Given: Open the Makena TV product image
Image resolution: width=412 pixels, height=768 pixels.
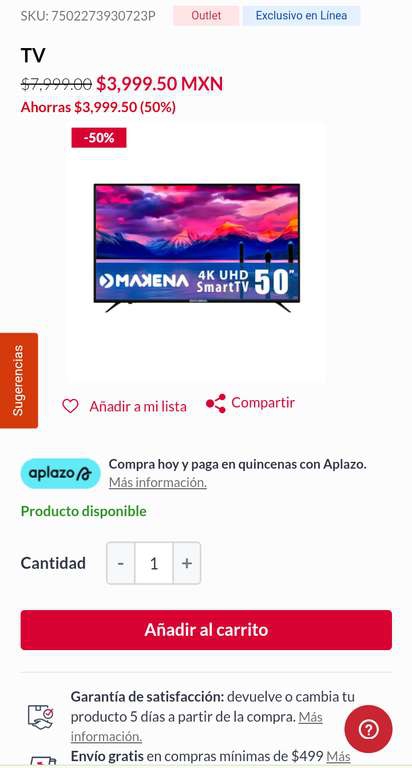Looking at the screenshot, I should (196, 249).
